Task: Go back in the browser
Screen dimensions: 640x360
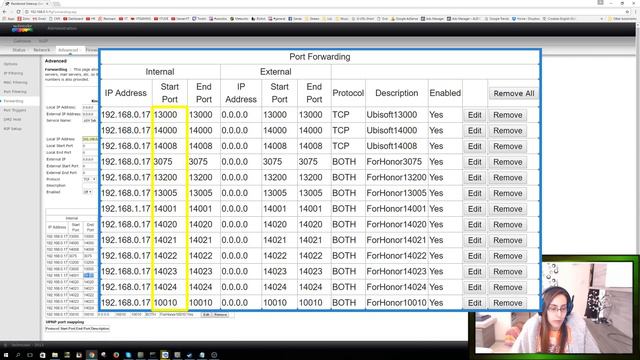Action: (x=4, y=12)
